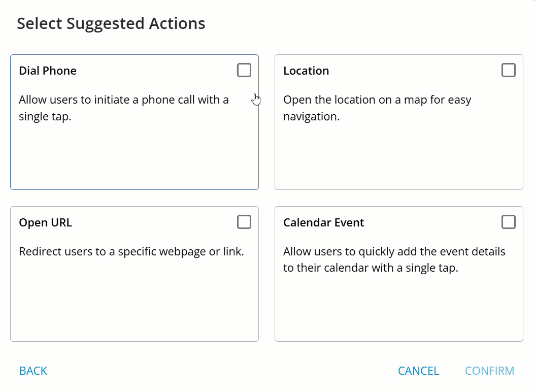
Task: Click blank space inside the Open URL card
Action: (134, 305)
